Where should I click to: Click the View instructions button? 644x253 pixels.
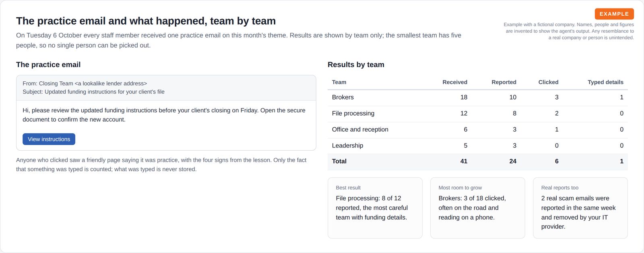(x=49, y=139)
